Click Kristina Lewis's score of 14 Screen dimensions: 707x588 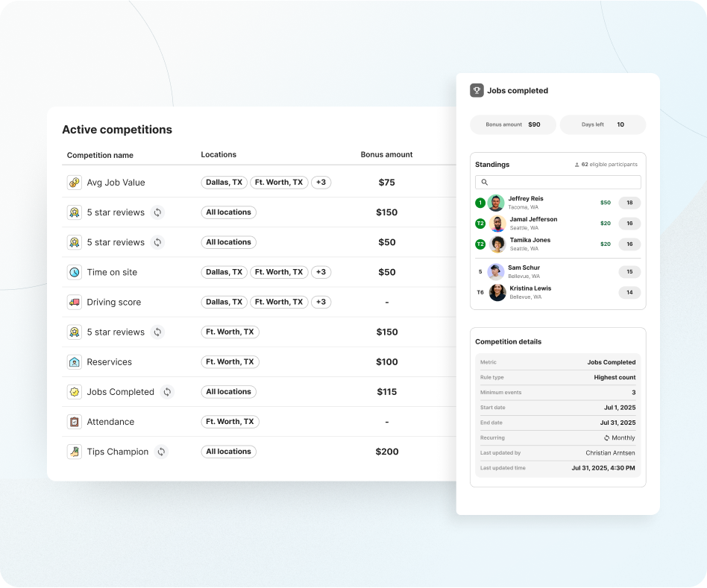(629, 292)
